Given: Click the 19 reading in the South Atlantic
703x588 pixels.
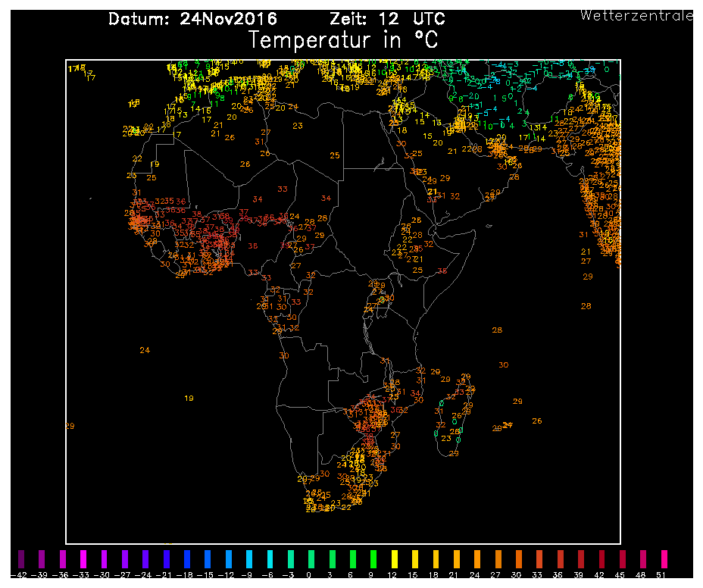Looking at the screenshot, I should (189, 398).
